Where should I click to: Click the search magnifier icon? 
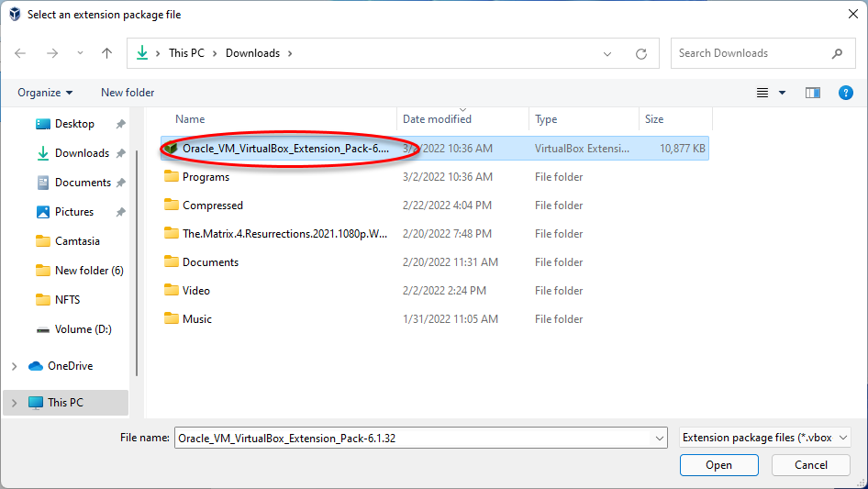click(x=837, y=53)
